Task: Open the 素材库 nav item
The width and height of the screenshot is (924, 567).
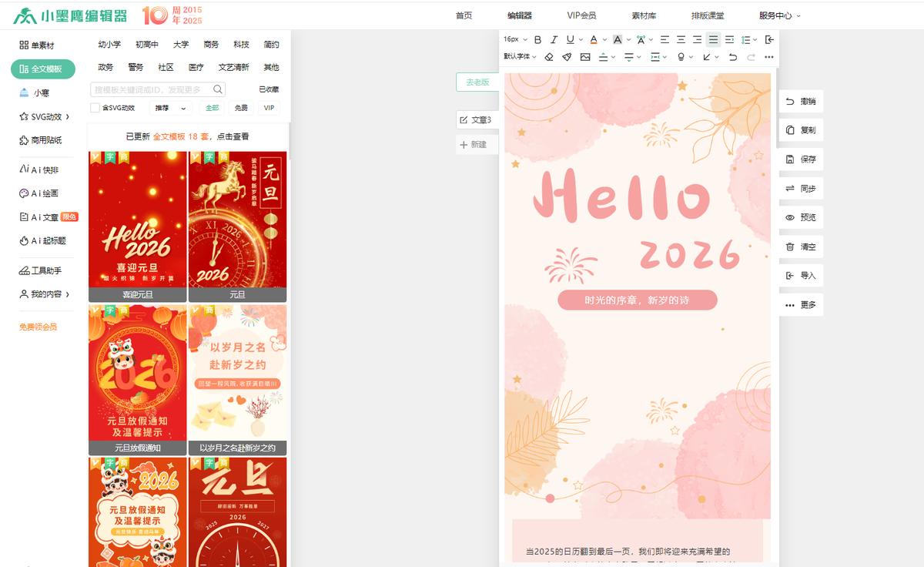Action: [x=644, y=15]
